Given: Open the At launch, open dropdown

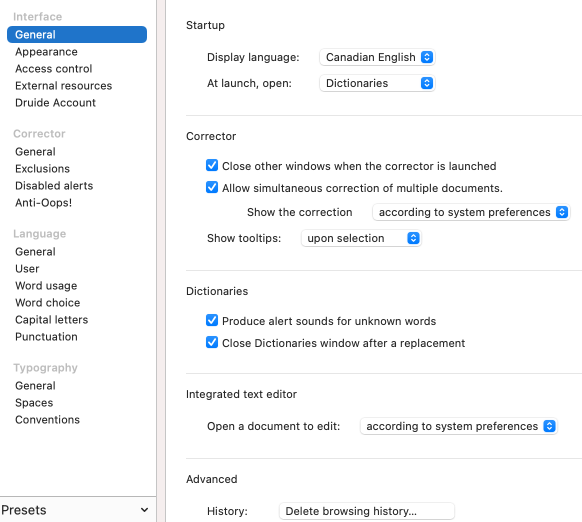Looking at the screenshot, I should 377,83.
